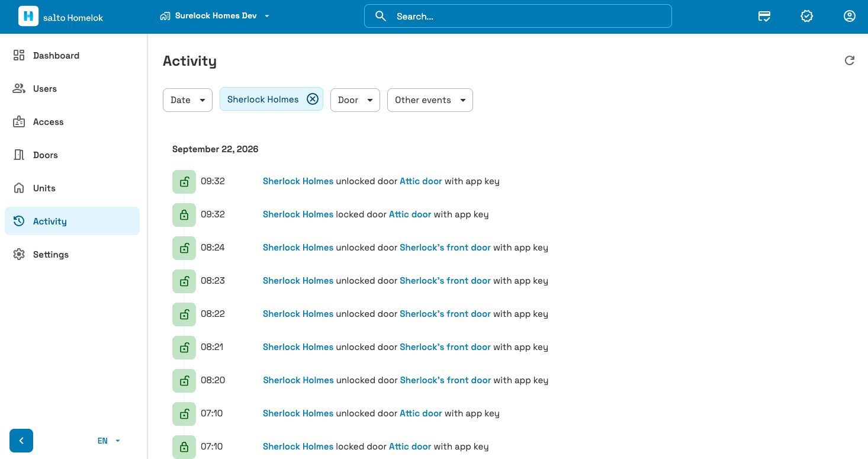Click the unlock icon for the 07:10 unlocked entry
Image resolution: width=868 pixels, height=459 pixels.
point(184,413)
